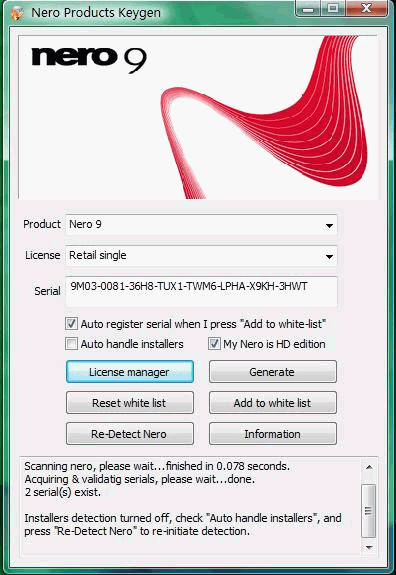The height and width of the screenshot is (575, 396).
Task: Click the Reset white list button
Action: 130,403
